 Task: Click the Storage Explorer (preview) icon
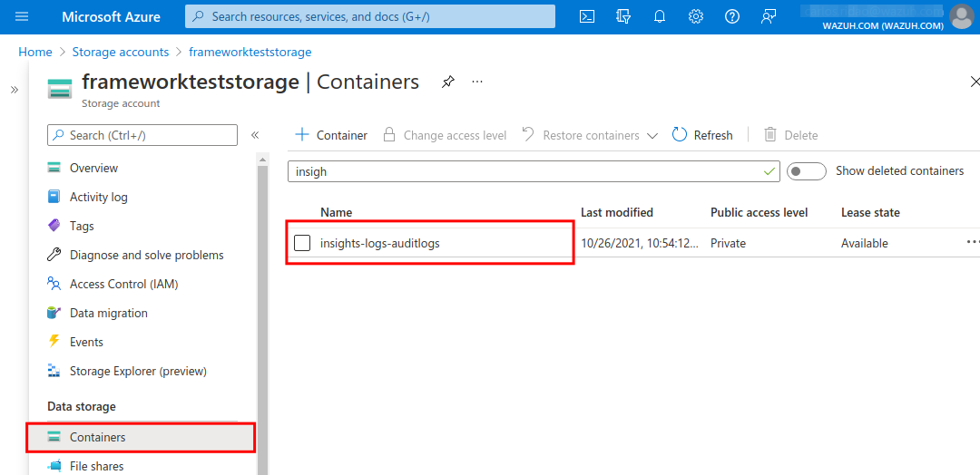pos(54,371)
